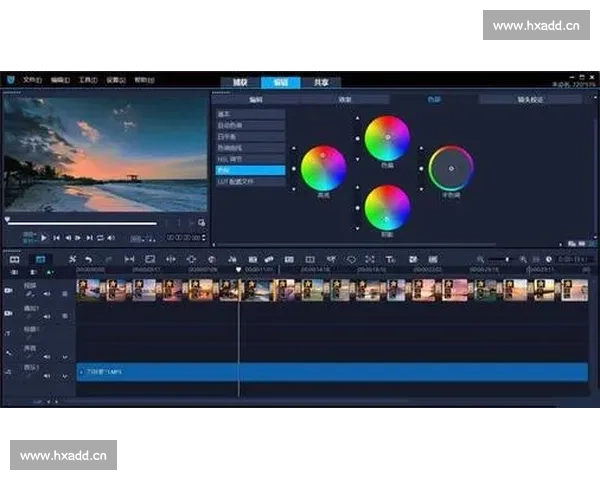Select the timeline view icon
Screen dimensions: 600x480
coord(40,259)
